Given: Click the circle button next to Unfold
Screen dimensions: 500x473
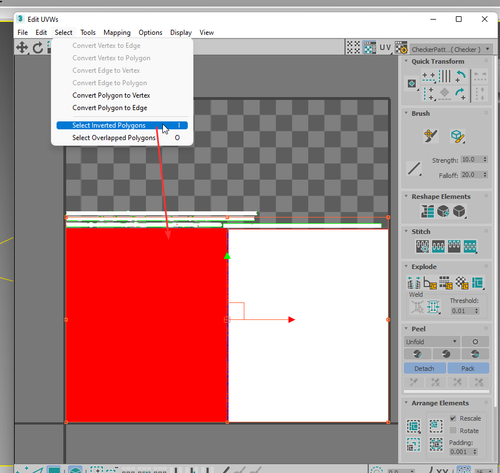Looking at the screenshot, I should 475,342.
